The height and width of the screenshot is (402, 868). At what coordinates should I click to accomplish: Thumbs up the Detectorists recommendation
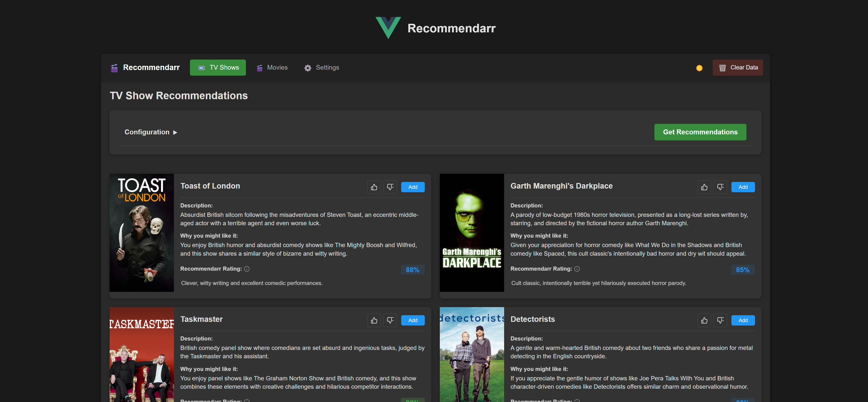coord(704,321)
